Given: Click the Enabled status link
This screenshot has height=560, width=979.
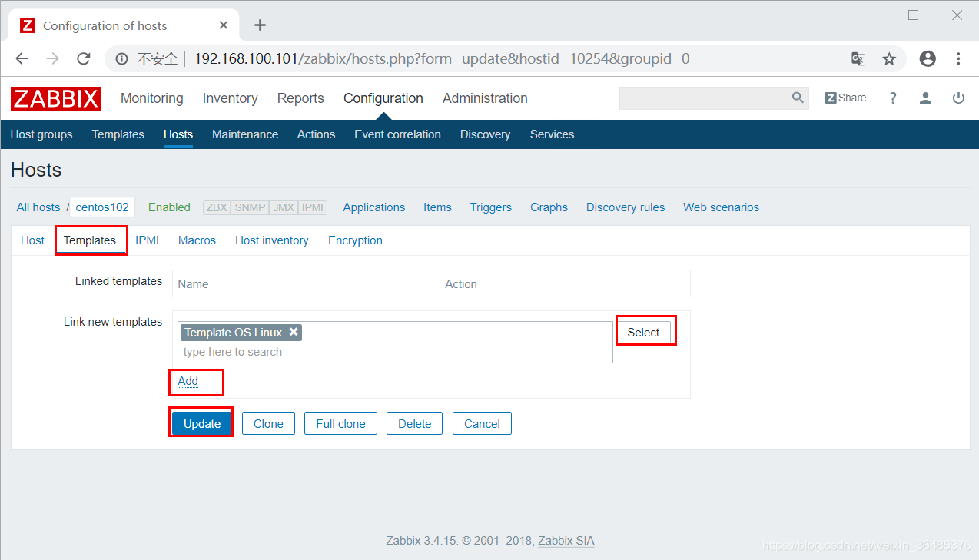Looking at the screenshot, I should coord(169,207).
